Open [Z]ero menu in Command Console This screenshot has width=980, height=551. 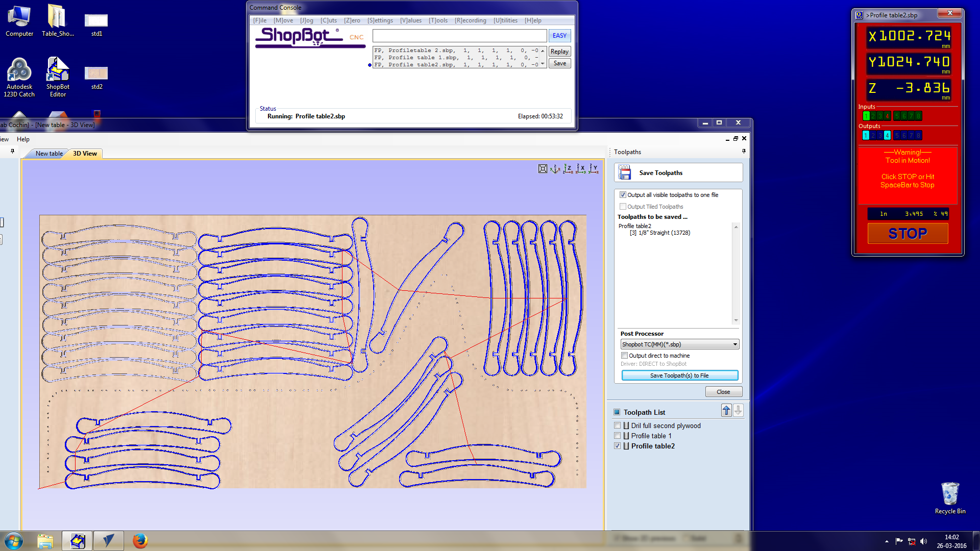(x=352, y=20)
